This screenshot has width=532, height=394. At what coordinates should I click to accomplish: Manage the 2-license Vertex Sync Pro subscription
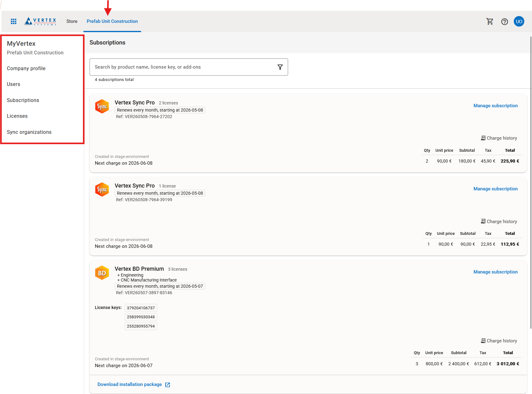coord(496,106)
